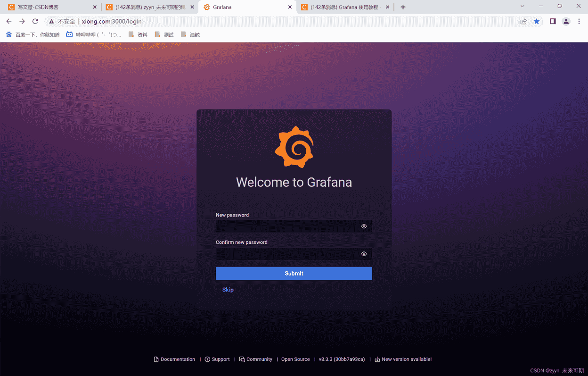Open the 资料 bookmark folder
Image resolution: width=588 pixels, height=376 pixels.
coord(138,34)
